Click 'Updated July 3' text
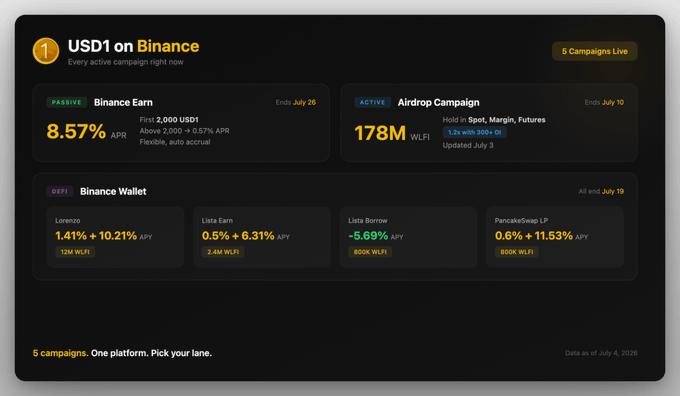Viewport: 680px width, 396px height. click(468, 145)
